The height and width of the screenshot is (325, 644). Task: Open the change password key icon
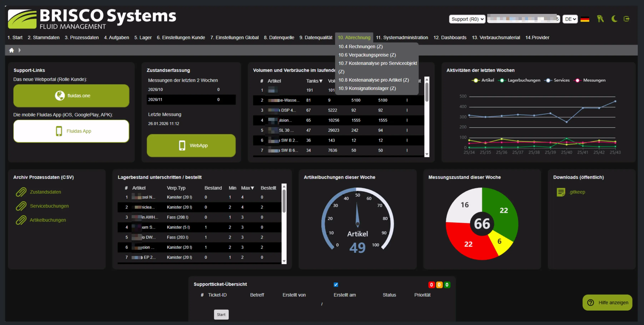(x=601, y=19)
